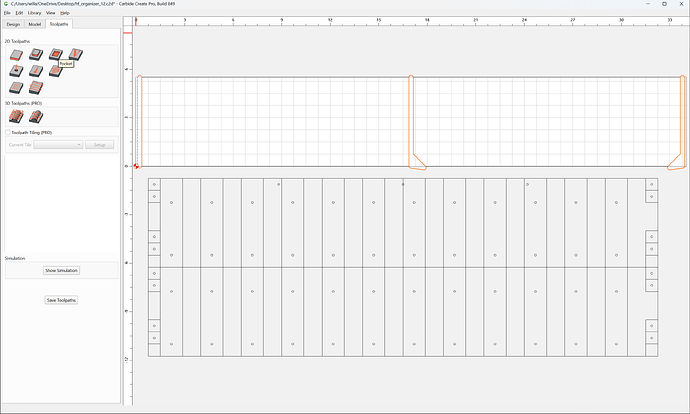Minimize the Carbide Create window

[649, 4]
